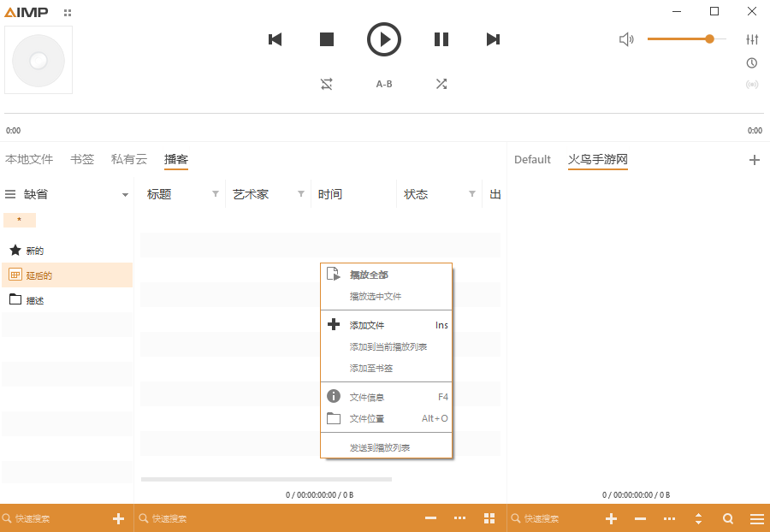Choose 添加到当前播放列表 menu entry
This screenshot has height=532, width=770.
coord(386,347)
